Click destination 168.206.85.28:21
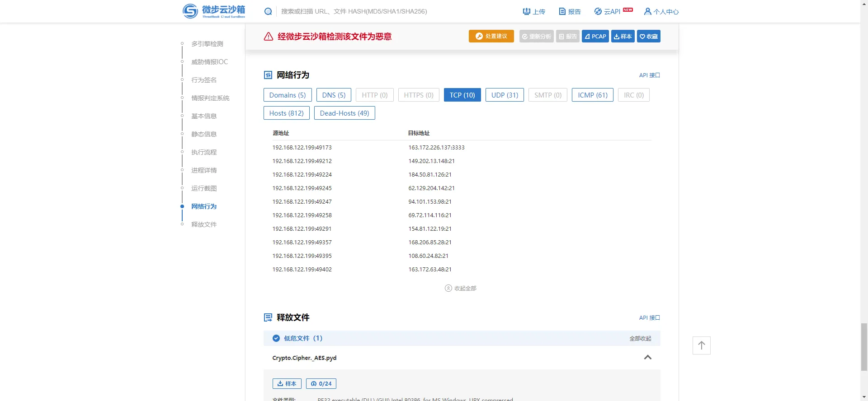868x401 pixels. [430, 242]
